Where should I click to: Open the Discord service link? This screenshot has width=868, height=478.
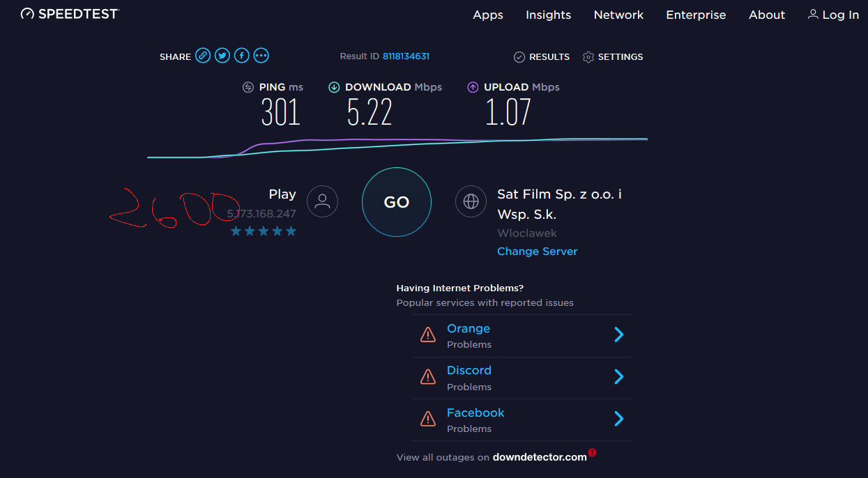tap(469, 370)
